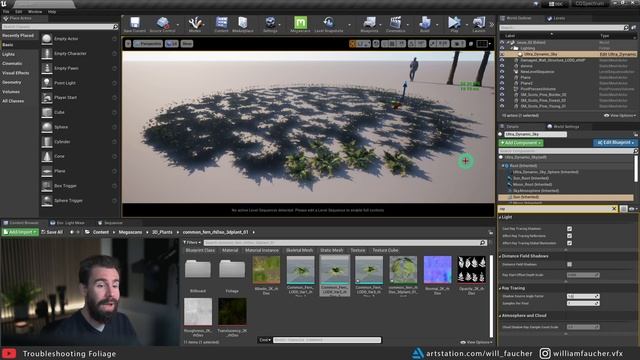The image size is (640, 360).
Task: Open the viewport options dropdown arrow
Action: tap(128, 43)
